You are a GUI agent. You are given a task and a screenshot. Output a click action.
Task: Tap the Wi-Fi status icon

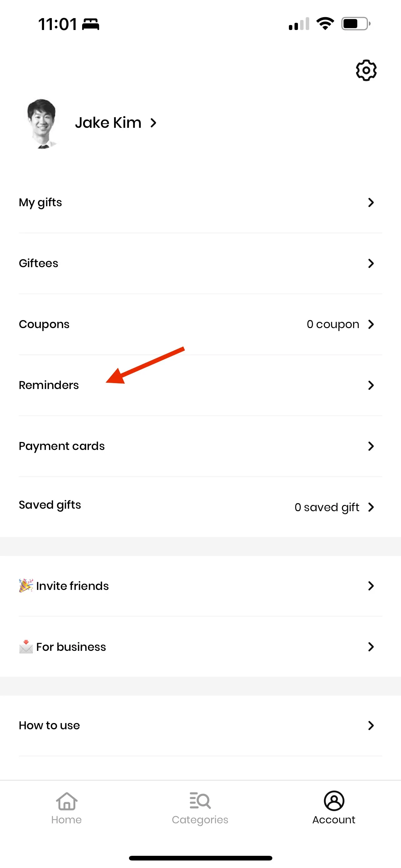[325, 23]
